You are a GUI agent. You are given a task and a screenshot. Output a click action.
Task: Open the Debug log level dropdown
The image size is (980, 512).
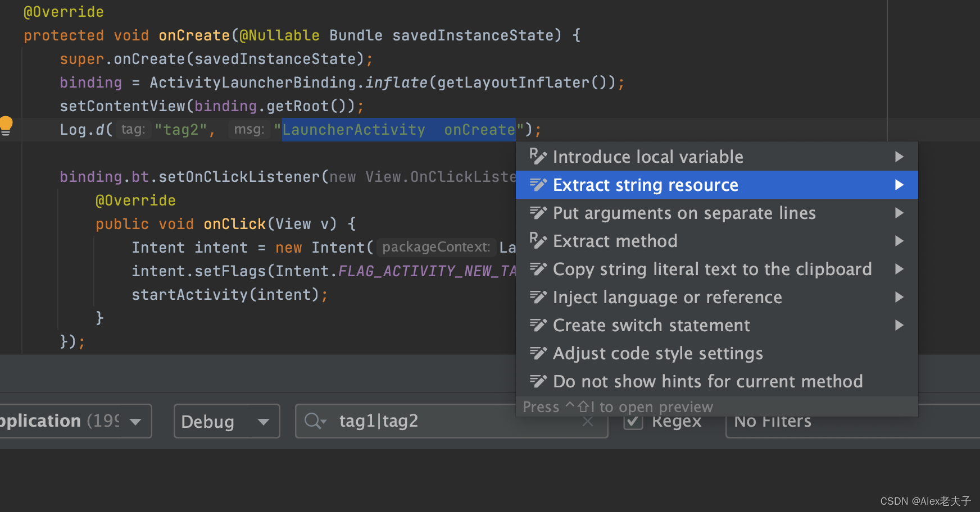point(226,421)
